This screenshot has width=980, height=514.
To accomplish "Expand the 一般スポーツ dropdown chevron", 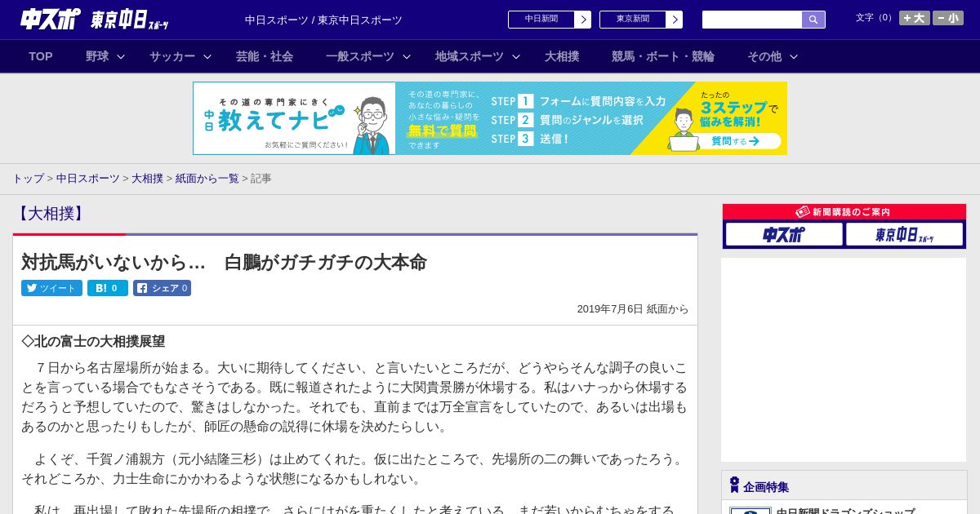I will pyautogui.click(x=407, y=56).
